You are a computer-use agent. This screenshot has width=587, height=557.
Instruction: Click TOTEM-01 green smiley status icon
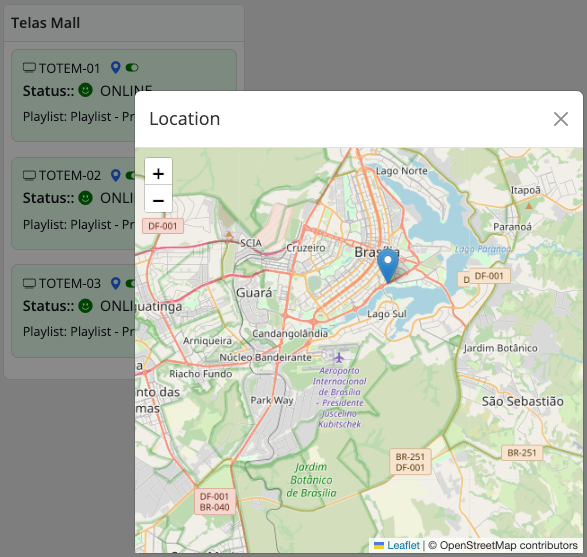pos(85,90)
